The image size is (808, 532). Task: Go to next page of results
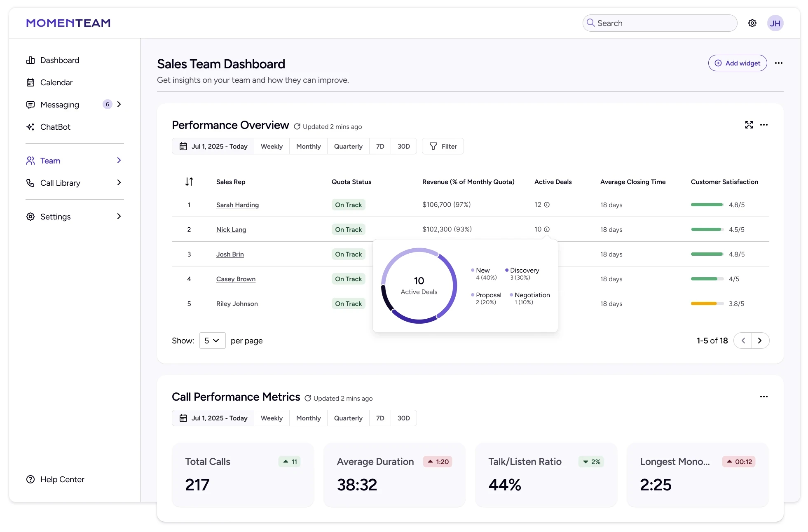tap(760, 341)
